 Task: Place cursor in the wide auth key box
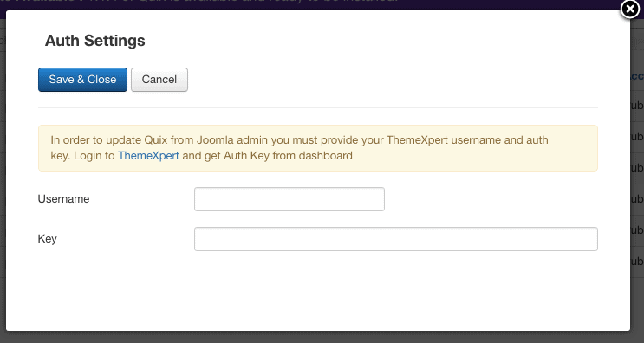pos(396,239)
